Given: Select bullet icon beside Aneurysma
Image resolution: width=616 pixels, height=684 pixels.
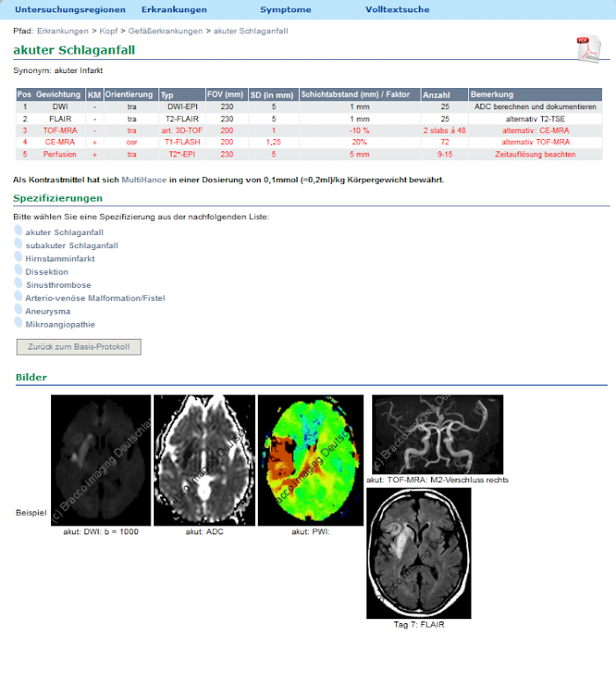Looking at the screenshot, I should pos(18,309).
